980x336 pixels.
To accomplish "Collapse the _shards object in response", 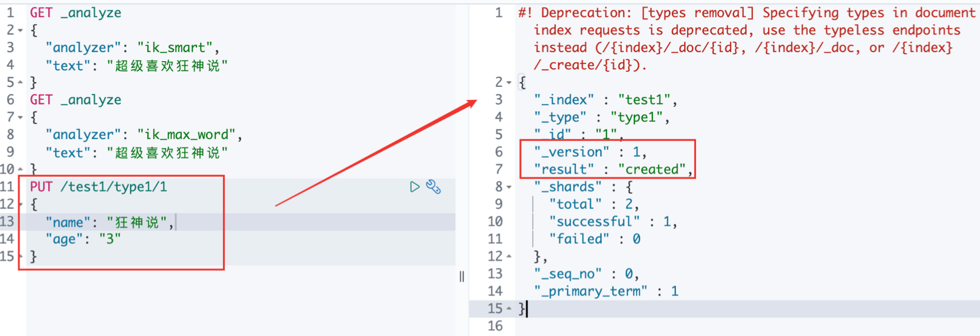I will click(x=509, y=187).
